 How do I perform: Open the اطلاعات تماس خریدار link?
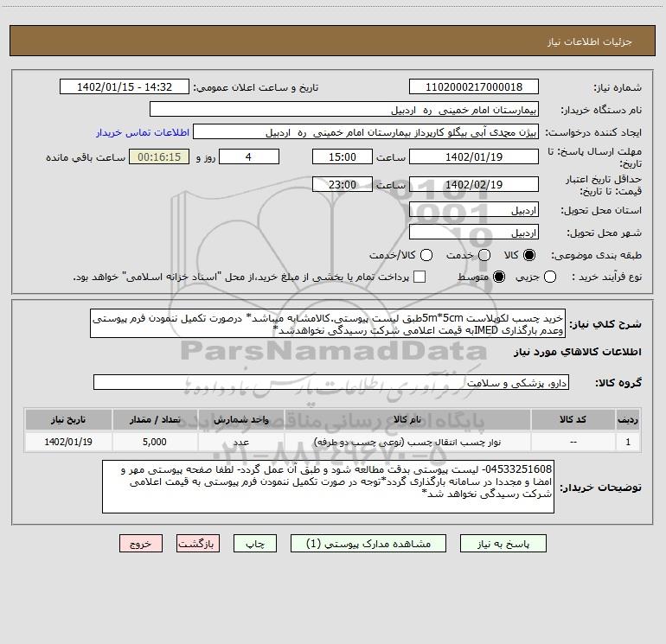tap(143, 132)
